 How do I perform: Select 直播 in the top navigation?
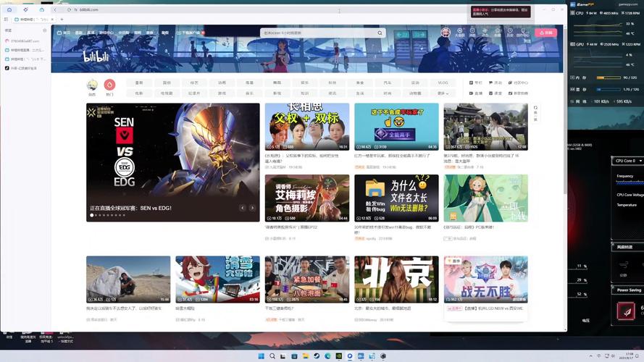[x=91, y=33]
